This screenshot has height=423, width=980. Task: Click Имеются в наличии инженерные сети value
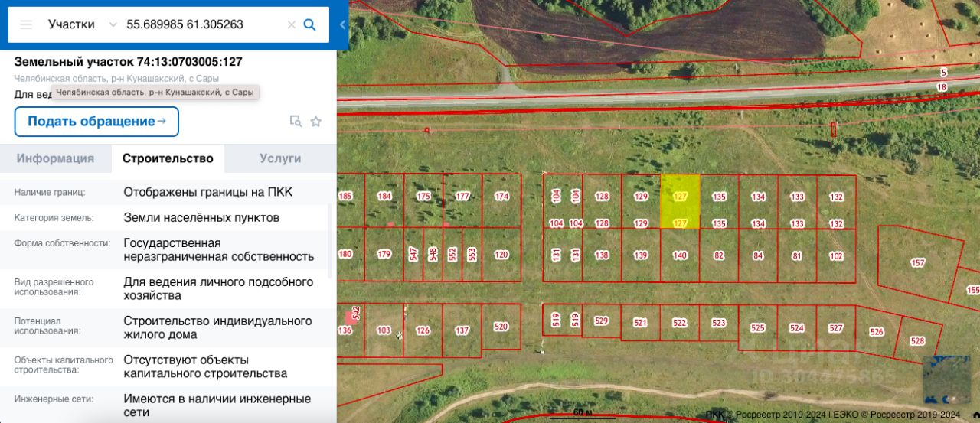[x=217, y=405]
